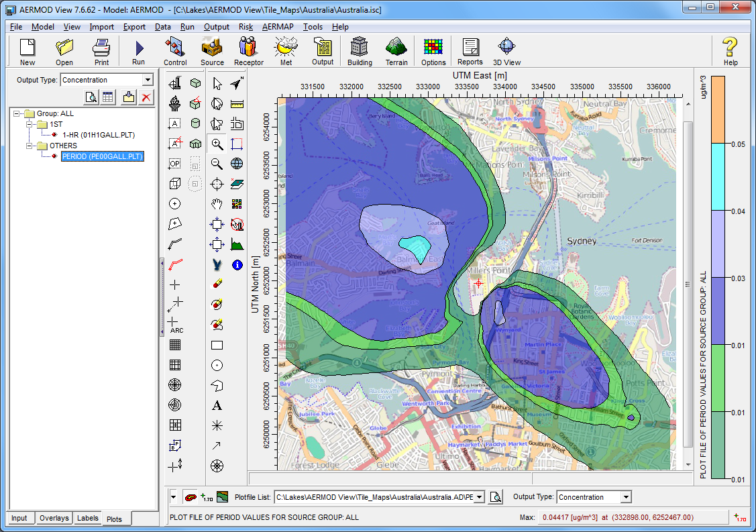The width and height of the screenshot is (756, 532).
Task: Activate the Pan hand tool
Action: pyautogui.click(x=217, y=203)
